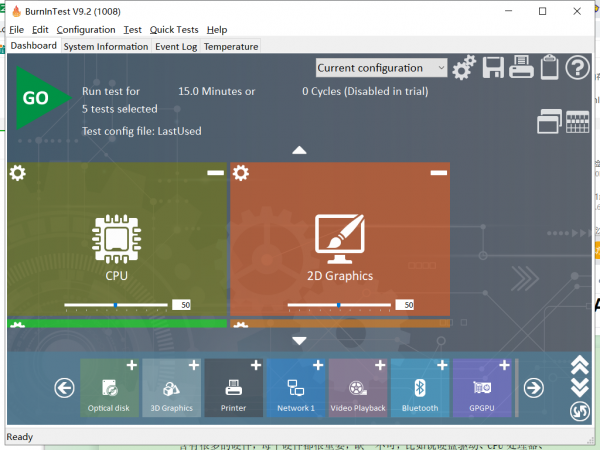This screenshot has width=600, height=450.
Task: Click the BurnInTest flame icon in title bar
Action: [16, 11]
